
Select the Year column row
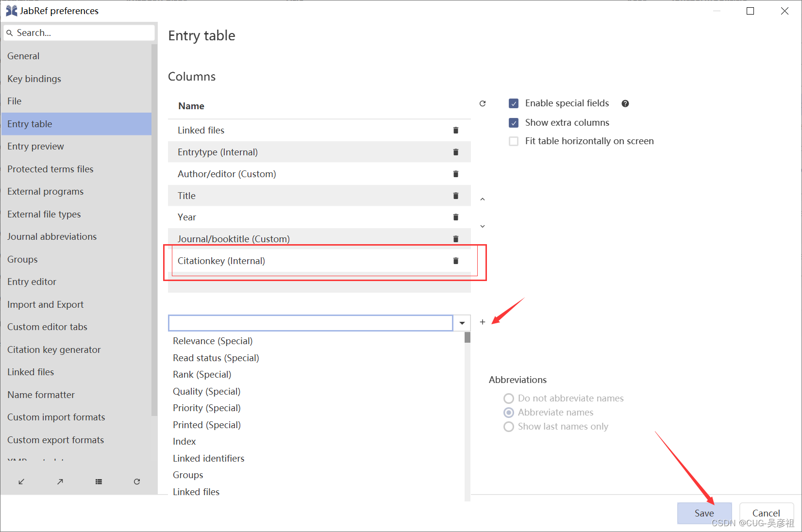319,217
